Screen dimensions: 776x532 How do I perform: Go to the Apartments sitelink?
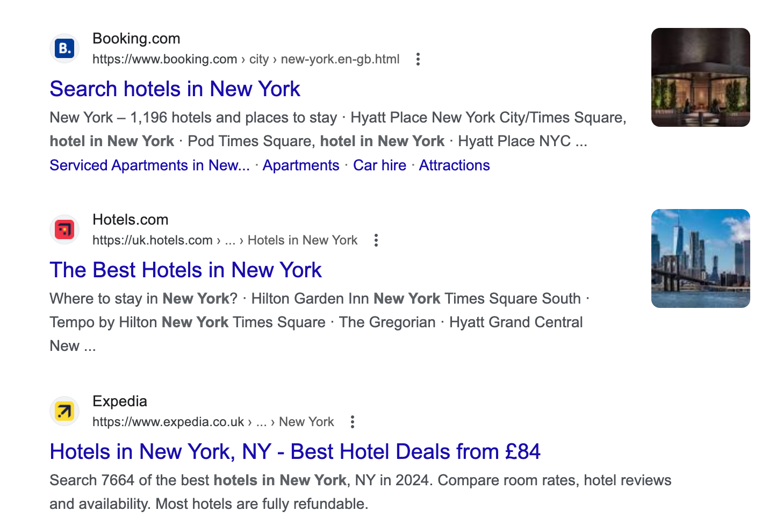(x=301, y=166)
